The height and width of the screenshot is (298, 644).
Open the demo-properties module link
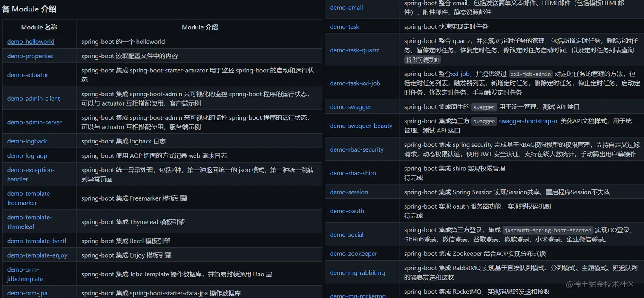click(x=30, y=56)
